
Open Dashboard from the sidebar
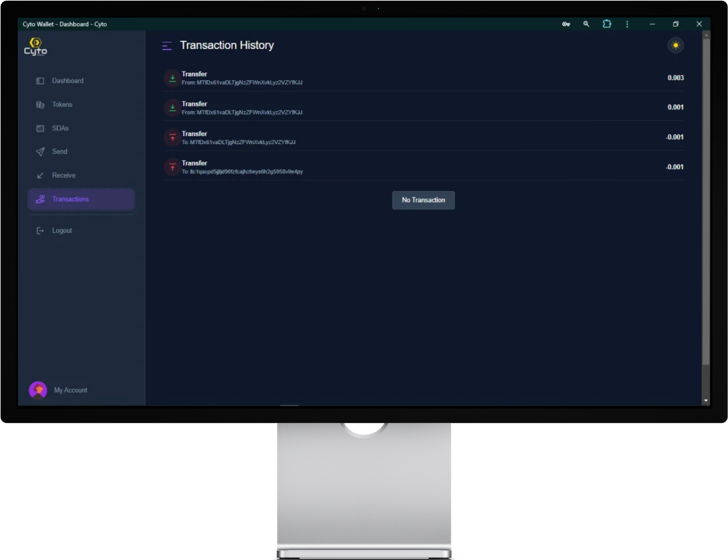(x=68, y=81)
